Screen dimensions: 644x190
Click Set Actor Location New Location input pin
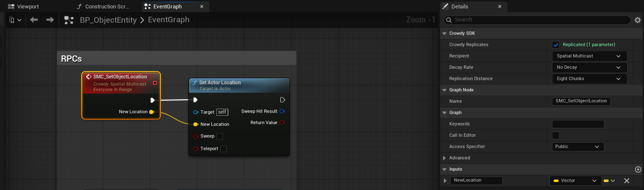coord(195,124)
